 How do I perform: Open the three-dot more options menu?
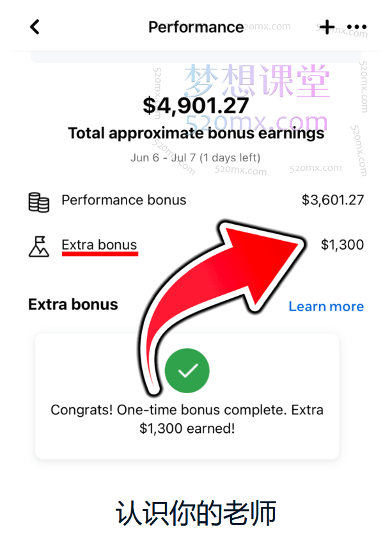pos(357,27)
